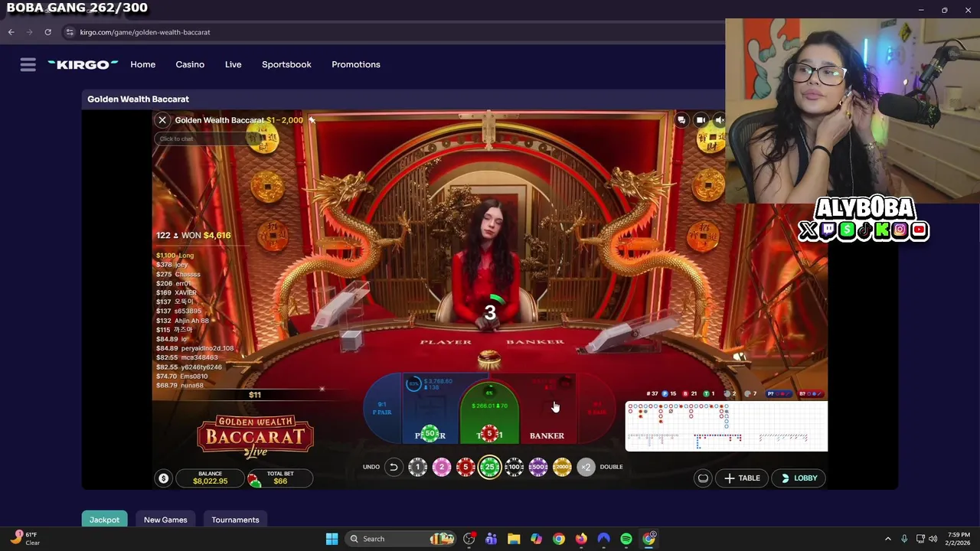This screenshot has height=551, width=980.
Task: Open the cashier dollar icon
Action: 163,478
